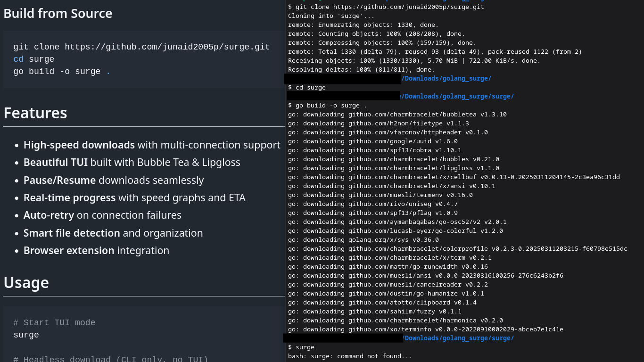644x362 pixels.
Task: Click the 'Features' heading
Action: click(x=35, y=113)
